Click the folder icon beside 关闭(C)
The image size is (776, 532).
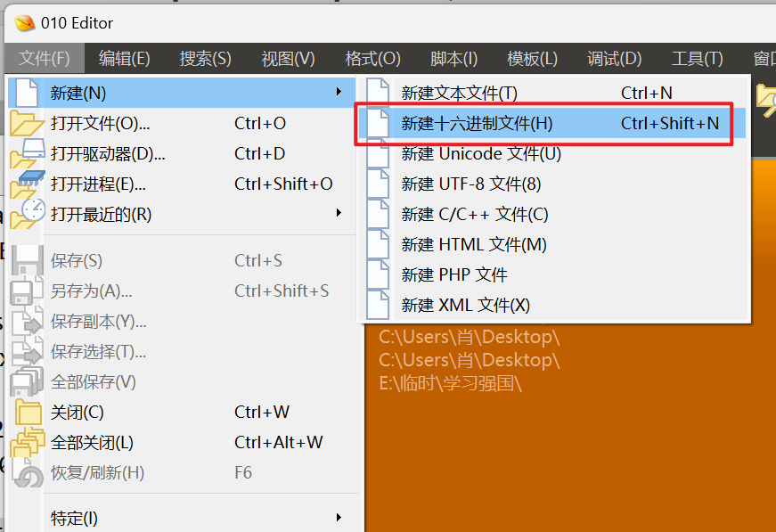coord(28,412)
